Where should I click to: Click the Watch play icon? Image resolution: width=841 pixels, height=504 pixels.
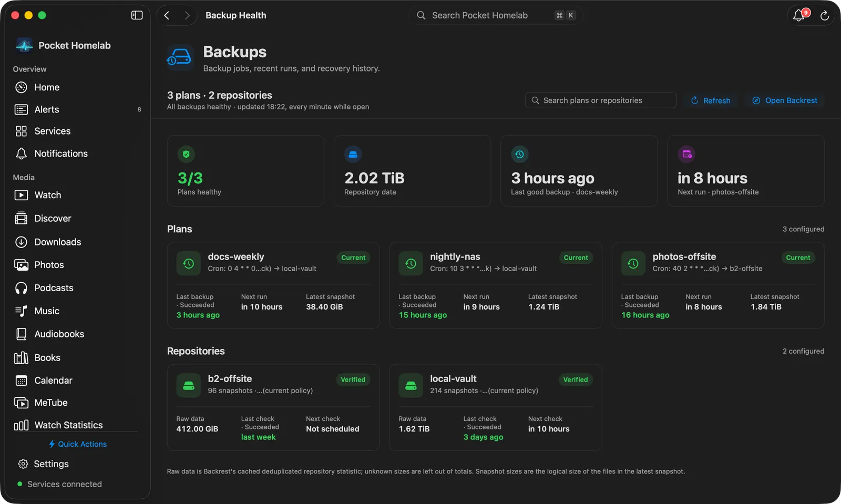click(x=21, y=195)
